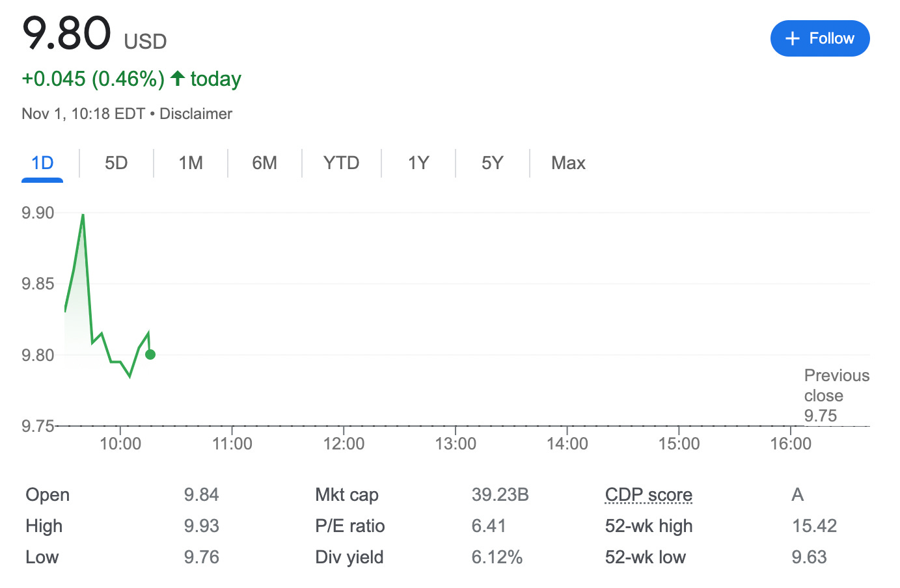Click the CDP score value A
The width and height of the screenshot is (900, 588).
click(798, 495)
